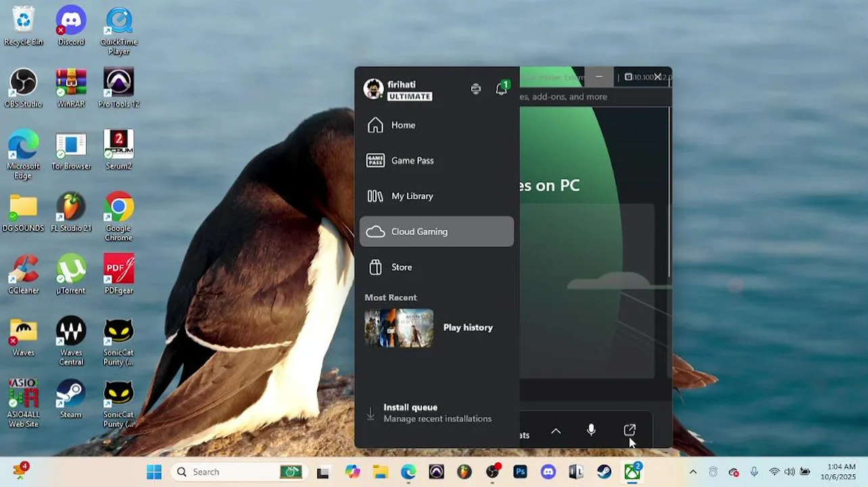Switch to Xbox app on taskbar
Image resolution: width=868 pixels, height=487 pixels.
click(632, 472)
